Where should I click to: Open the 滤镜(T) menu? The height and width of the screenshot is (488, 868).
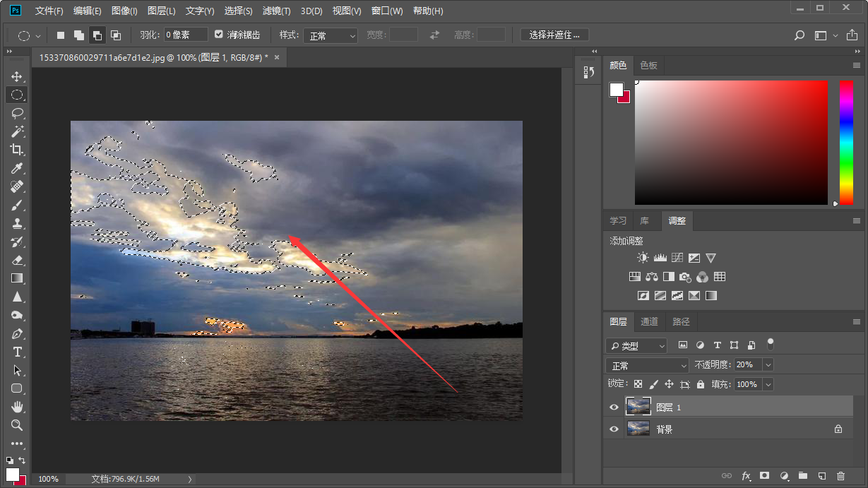275,11
